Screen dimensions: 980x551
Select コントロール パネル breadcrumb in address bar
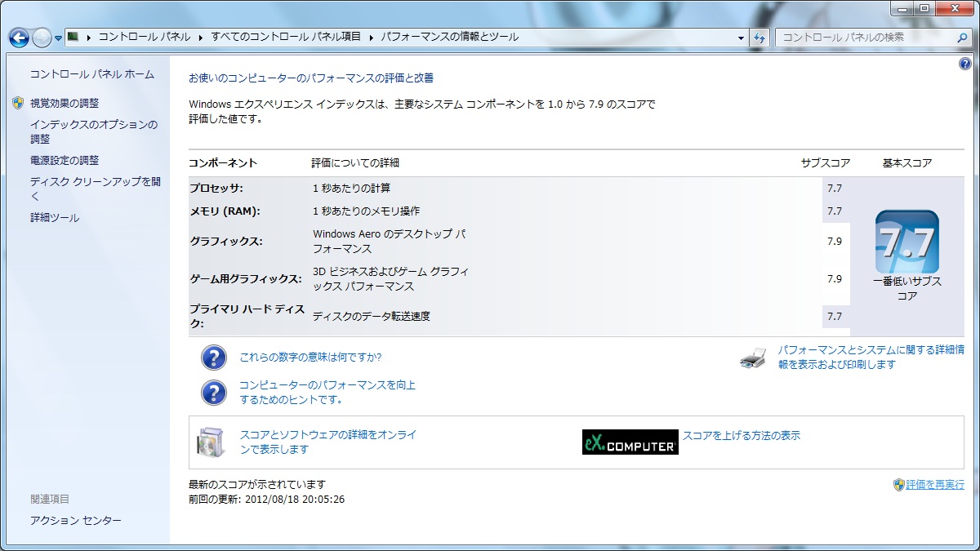coord(145,37)
